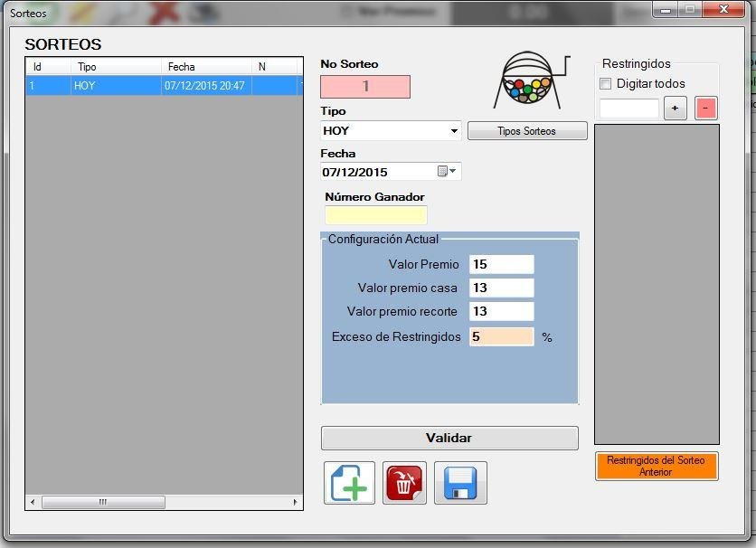
Task: Click the Valor premio recorte field
Action: (501, 311)
